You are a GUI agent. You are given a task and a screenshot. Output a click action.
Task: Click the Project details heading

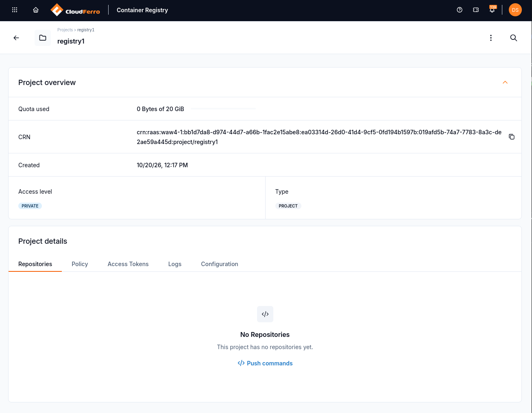coord(43,241)
